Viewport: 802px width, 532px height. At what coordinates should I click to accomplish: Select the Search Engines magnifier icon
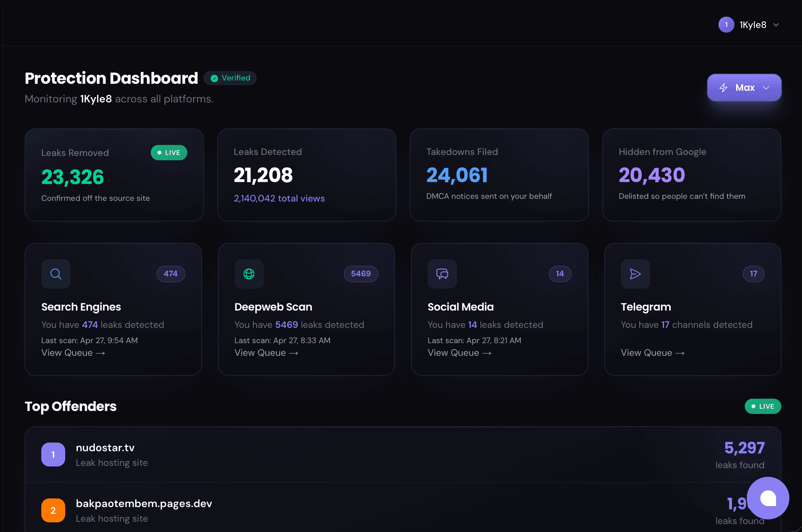coord(55,274)
